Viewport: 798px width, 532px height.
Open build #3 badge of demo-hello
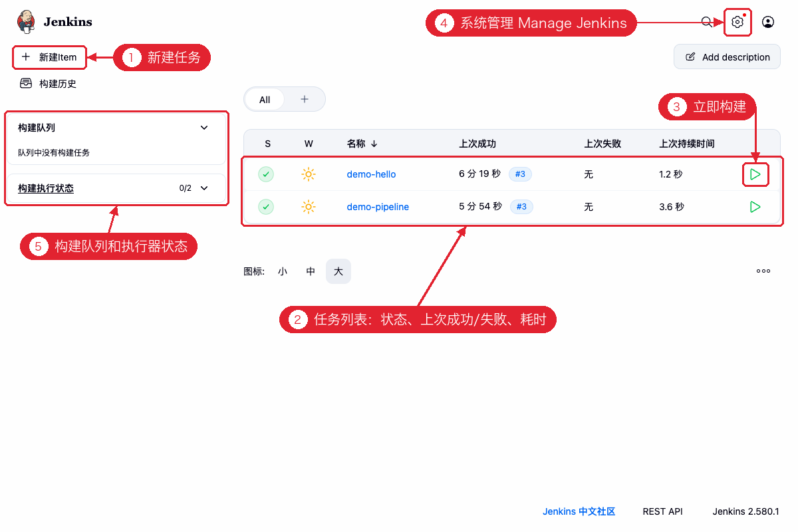pyautogui.click(x=521, y=174)
